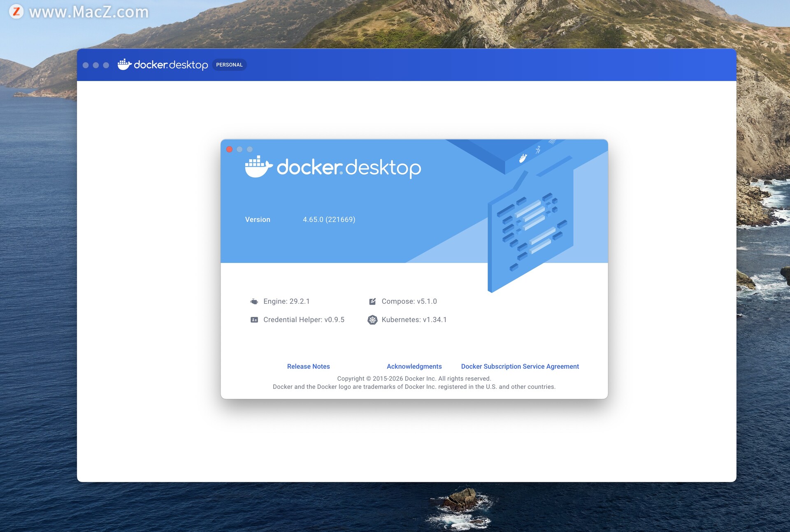Click the red Z MacZ watermark icon
790x532 pixels.
pos(16,11)
